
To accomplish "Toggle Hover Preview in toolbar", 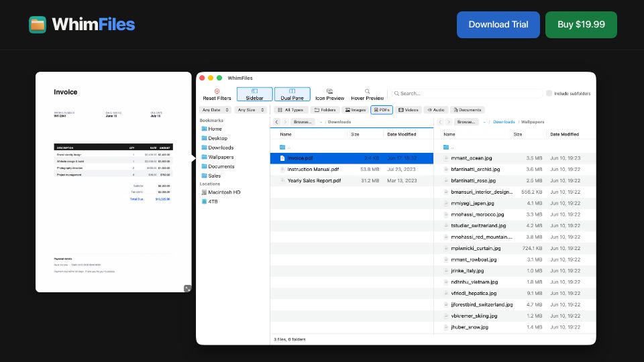I will click(367, 94).
